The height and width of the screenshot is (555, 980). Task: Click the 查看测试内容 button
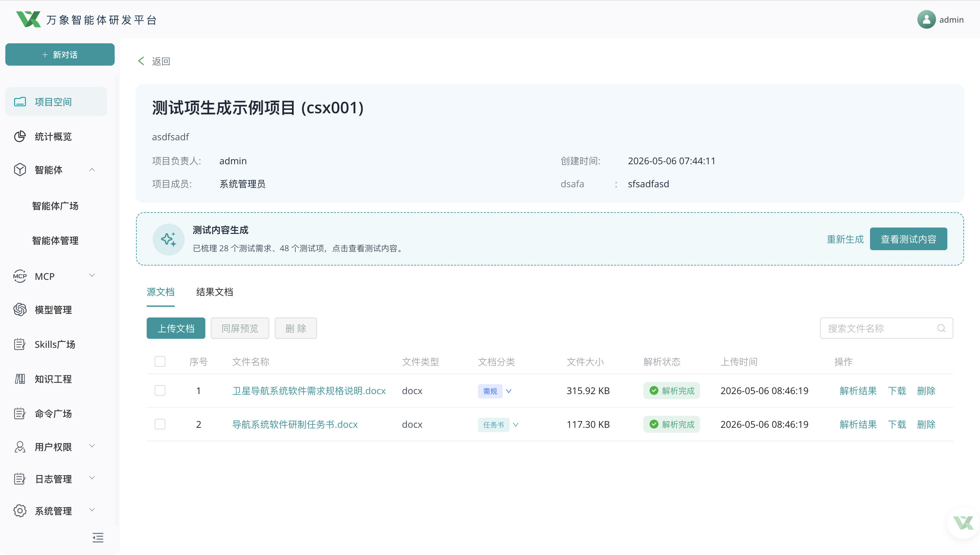[x=909, y=239]
